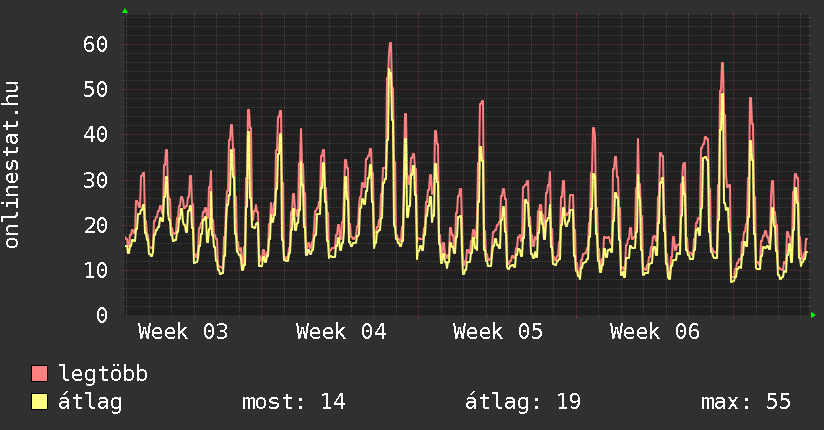Click the legtöbb legend text
824x430 pixels.
[103, 374]
